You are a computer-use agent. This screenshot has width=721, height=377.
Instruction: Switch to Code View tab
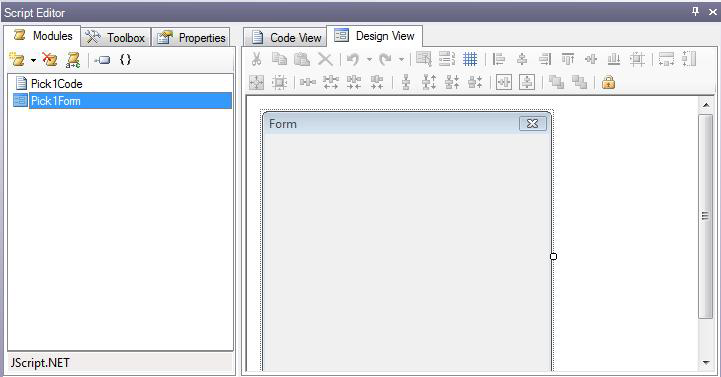[285, 37]
